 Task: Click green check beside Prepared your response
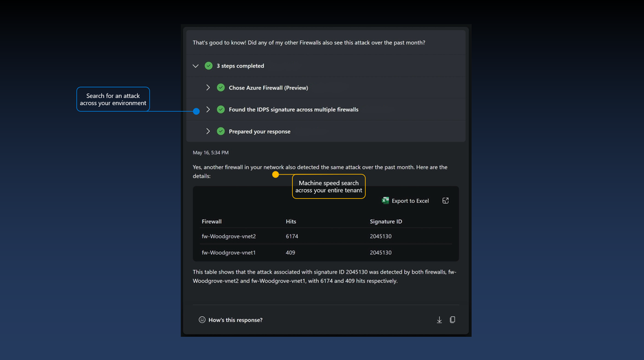[220, 131]
